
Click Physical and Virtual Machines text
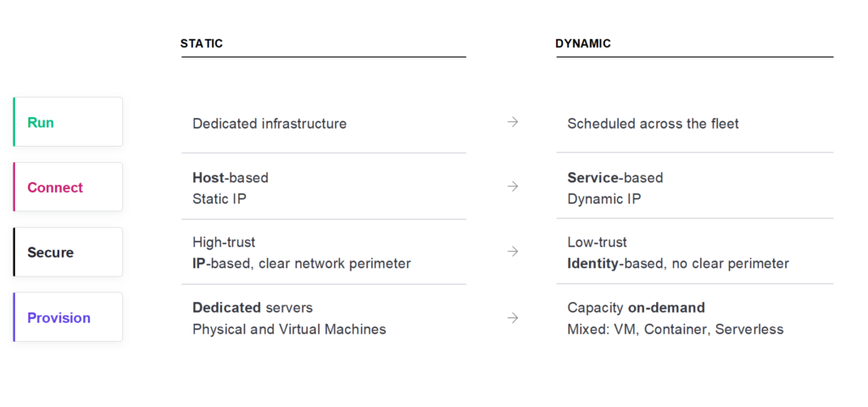click(289, 330)
